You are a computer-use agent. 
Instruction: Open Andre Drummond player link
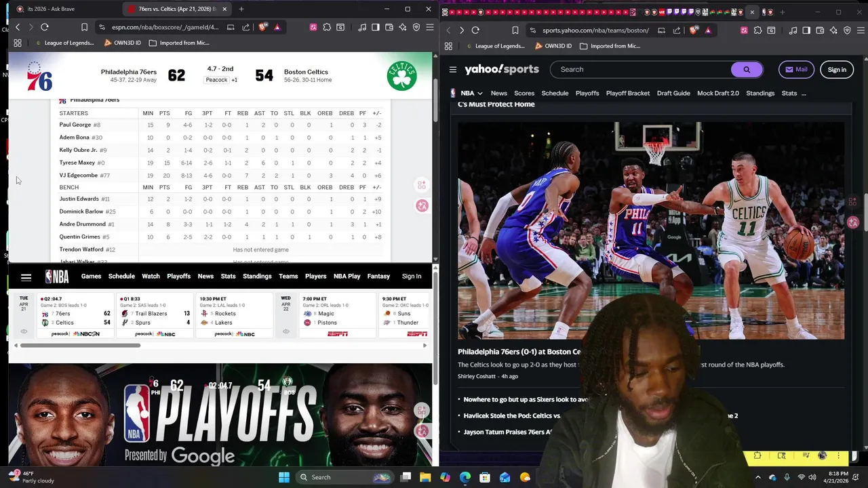pos(82,224)
